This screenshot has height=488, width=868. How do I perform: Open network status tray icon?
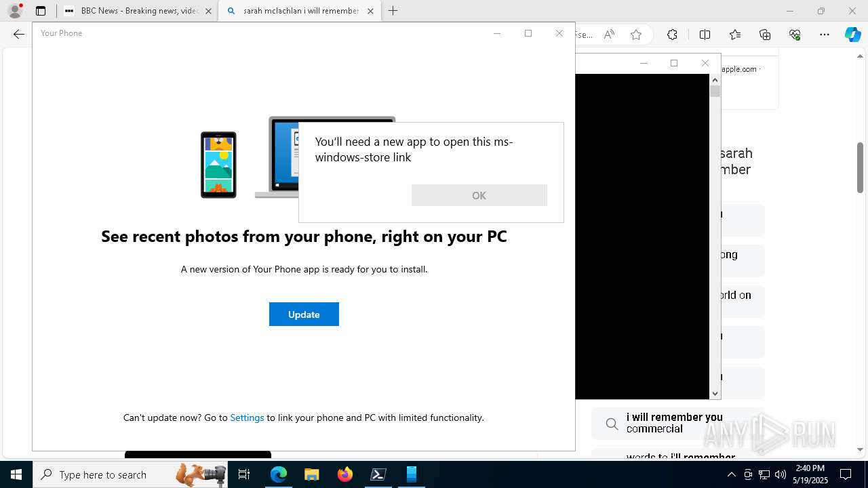pos(764,474)
